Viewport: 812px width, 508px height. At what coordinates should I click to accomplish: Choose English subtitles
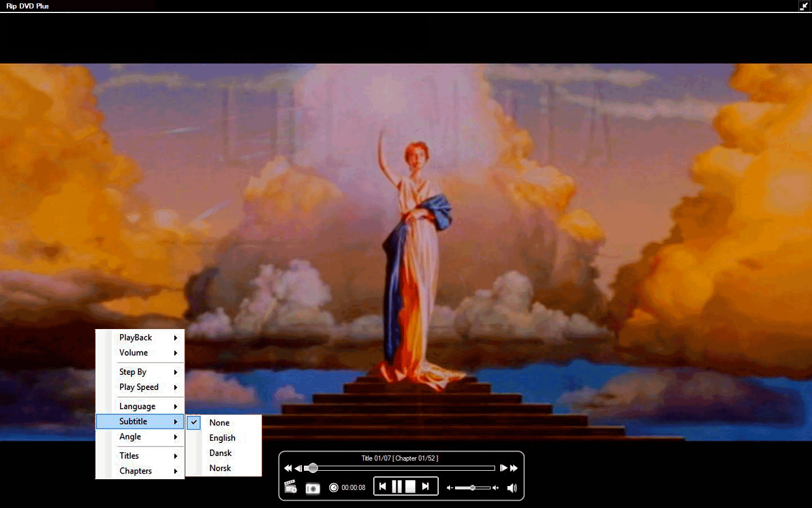tap(224, 438)
